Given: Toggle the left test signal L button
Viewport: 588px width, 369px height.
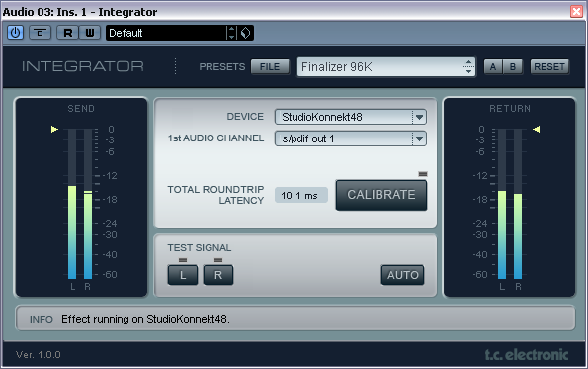Looking at the screenshot, I should click(183, 275).
